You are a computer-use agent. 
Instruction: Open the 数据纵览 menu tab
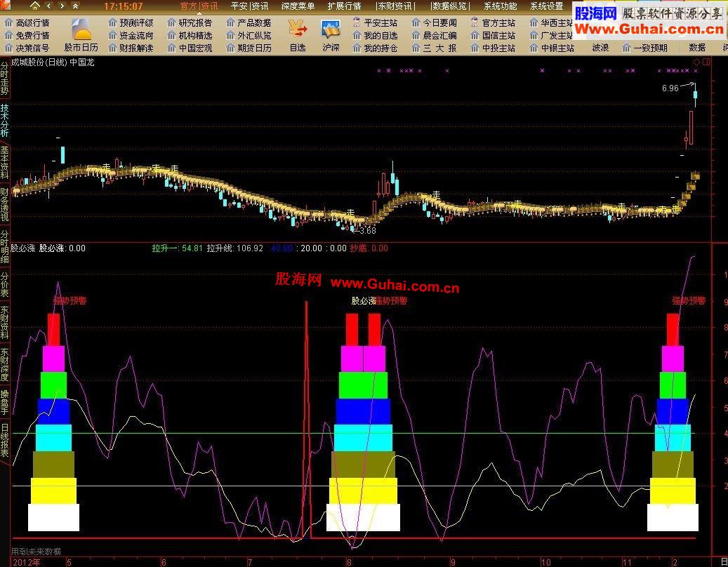pyautogui.click(x=451, y=6)
